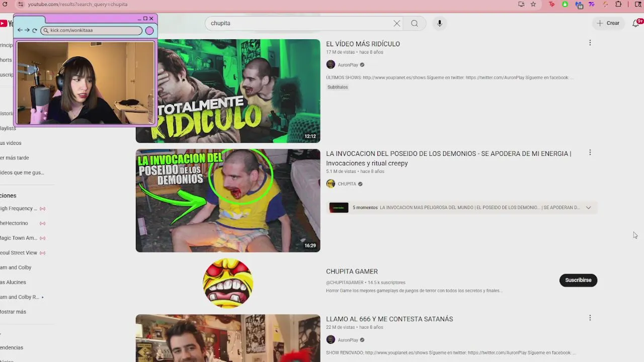The width and height of the screenshot is (644, 362).
Task: Open the Extensions puzzle-piece menu
Action: 618,4
